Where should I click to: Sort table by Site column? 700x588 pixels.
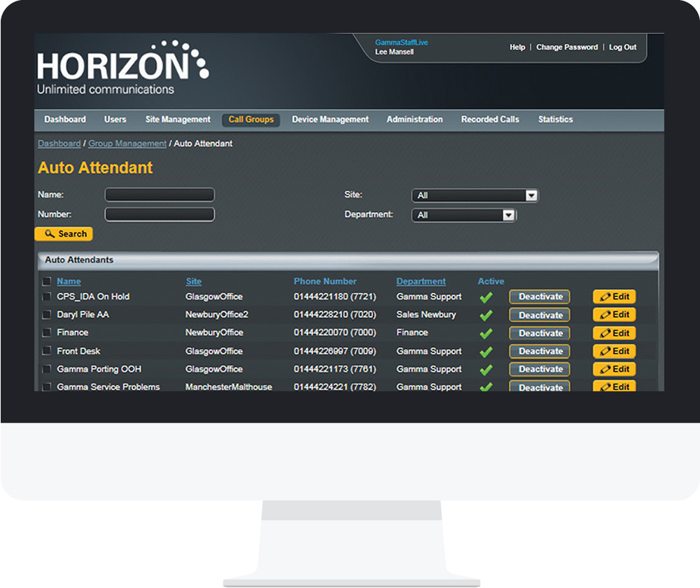(194, 281)
